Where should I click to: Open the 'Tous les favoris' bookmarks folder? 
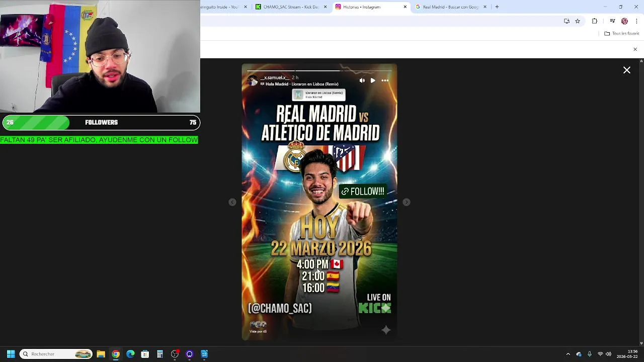point(622,34)
